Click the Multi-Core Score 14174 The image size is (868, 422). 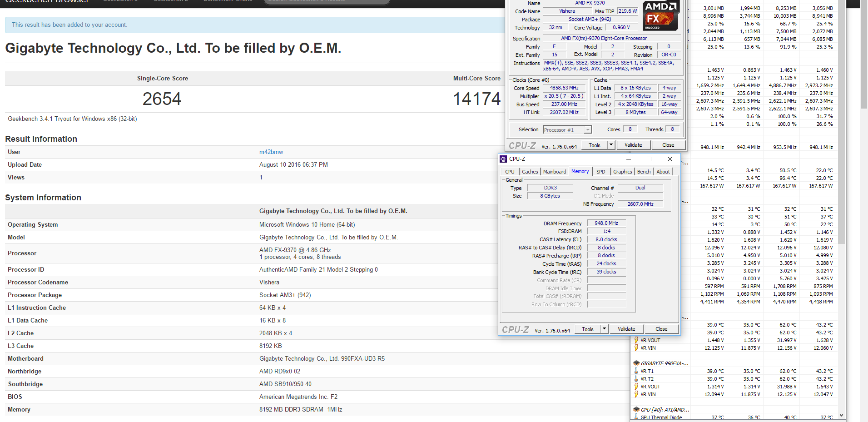coord(476,99)
